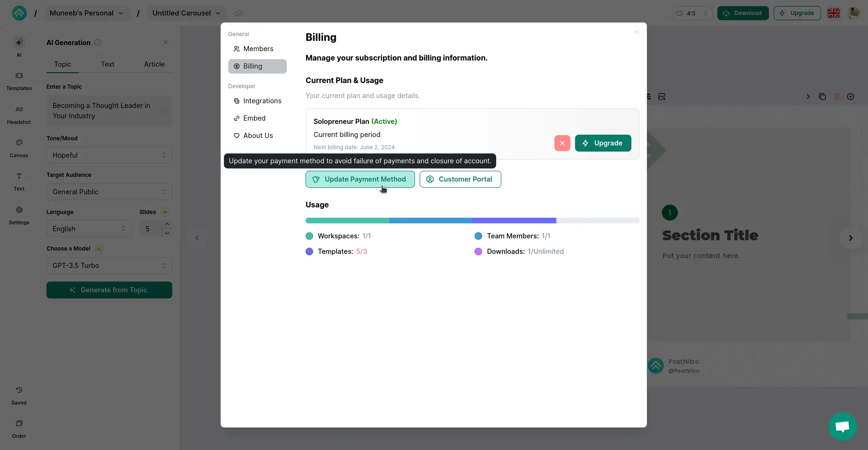Screen dimensions: 868x450
Task: Change the model in the GPT-3.5 Turbo dropdown
Action: coord(109,265)
